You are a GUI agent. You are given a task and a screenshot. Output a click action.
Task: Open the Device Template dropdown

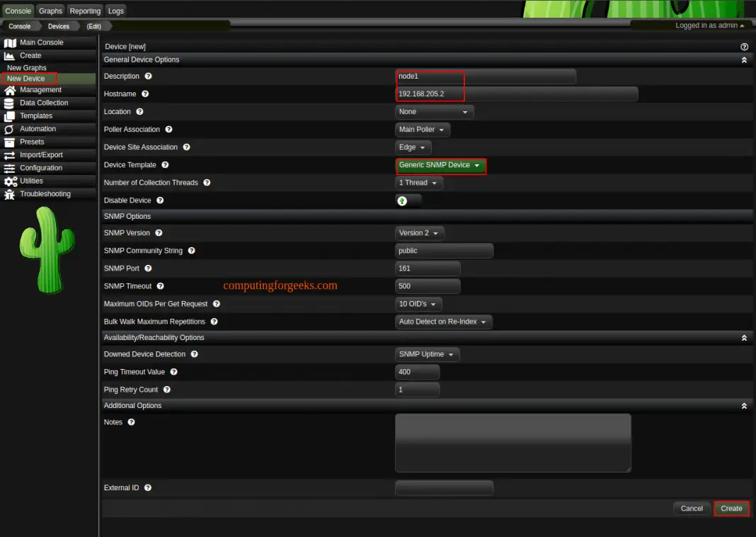click(x=440, y=165)
